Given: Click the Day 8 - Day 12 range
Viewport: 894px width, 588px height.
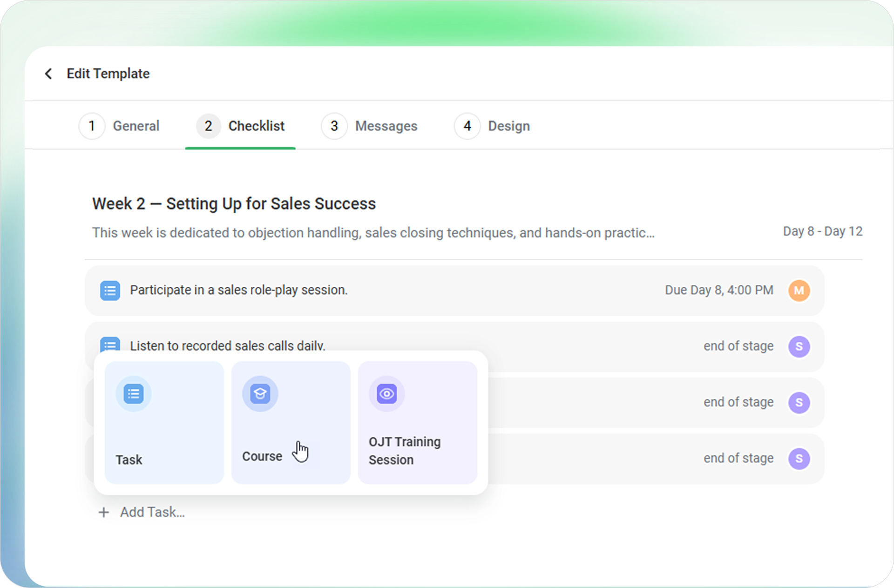Looking at the screenshot, I should (x=822, y=231).
